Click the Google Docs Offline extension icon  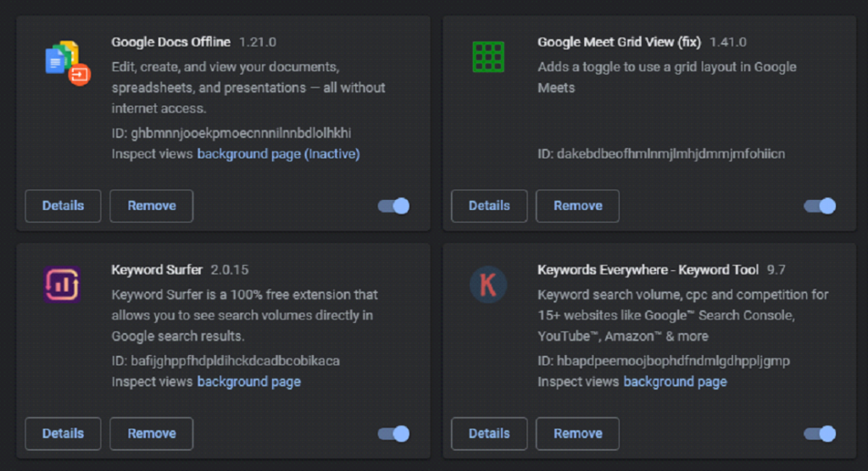pos(68,63)
